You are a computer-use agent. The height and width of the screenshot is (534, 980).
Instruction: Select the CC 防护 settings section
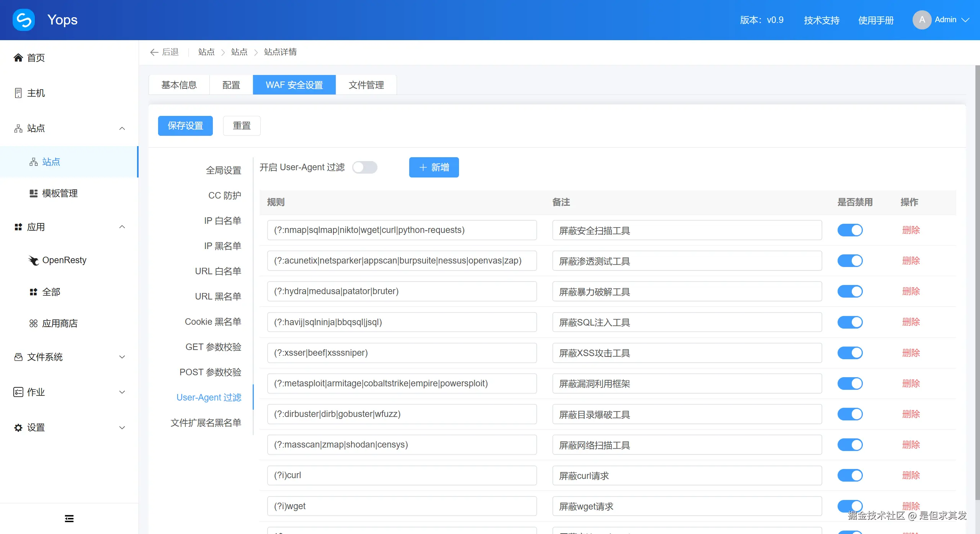pyautogui.click(x=224, y=195)
